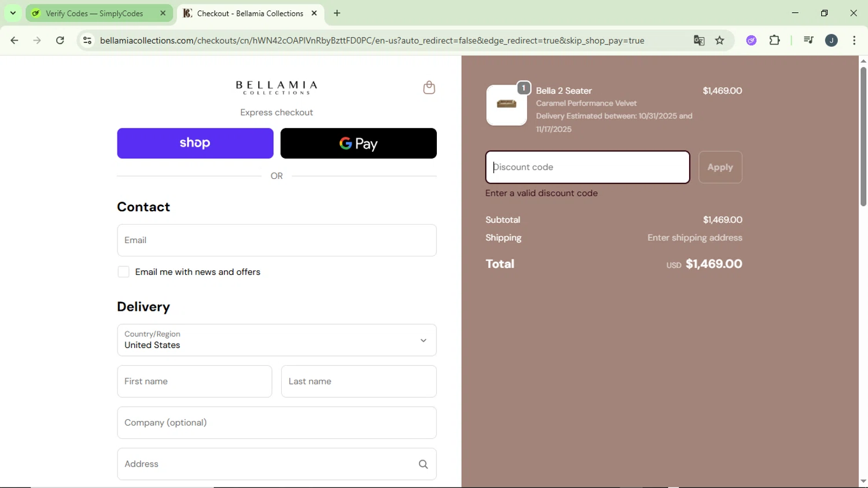Click the browser back arrow
This screenshot has width=868, height=488.
click(14, 41)
